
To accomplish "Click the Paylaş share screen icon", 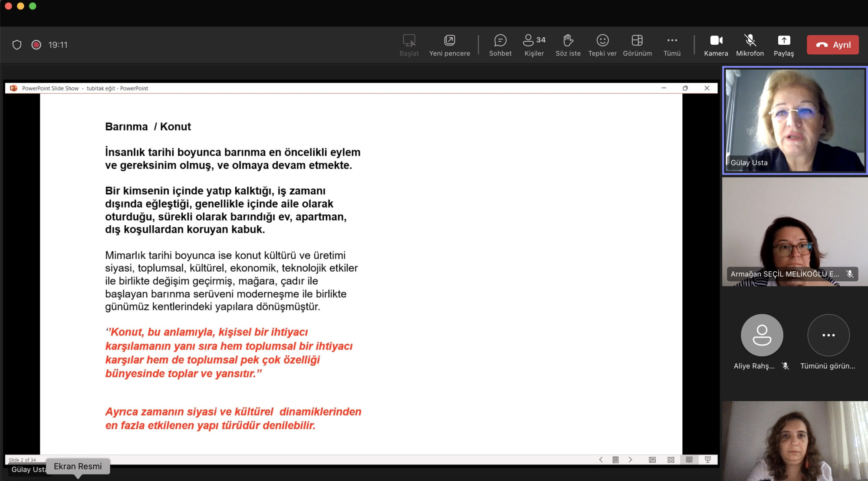I will [x=784, y=45].
